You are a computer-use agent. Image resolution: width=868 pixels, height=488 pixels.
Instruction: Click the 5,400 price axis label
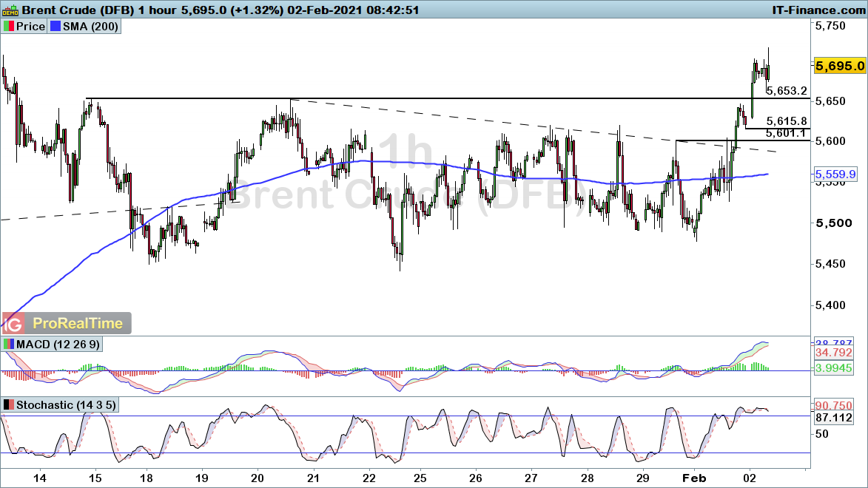click(830, 305)
